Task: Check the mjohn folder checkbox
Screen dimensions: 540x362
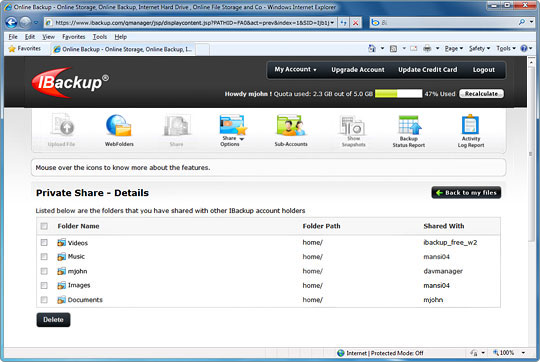Action: tap(44, 271)
